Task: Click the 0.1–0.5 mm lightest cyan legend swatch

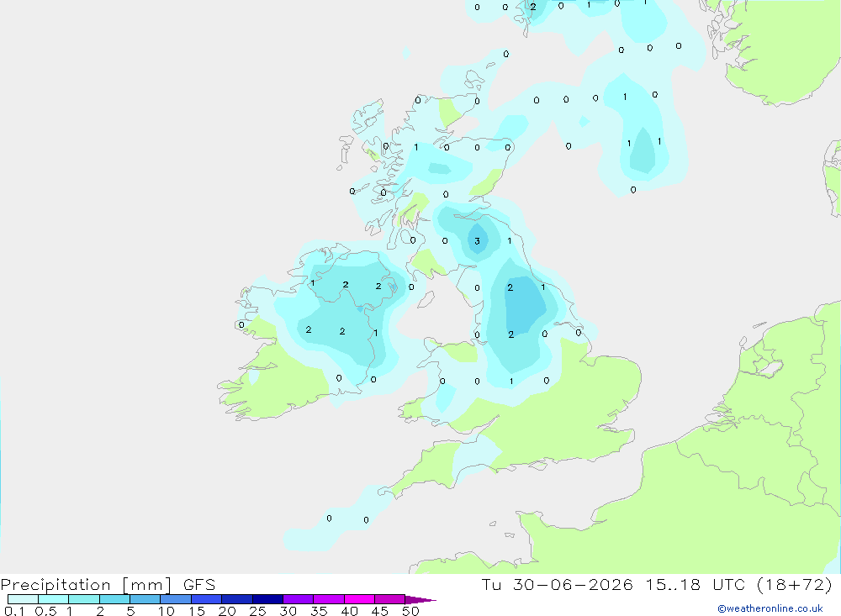Action: 23,599
